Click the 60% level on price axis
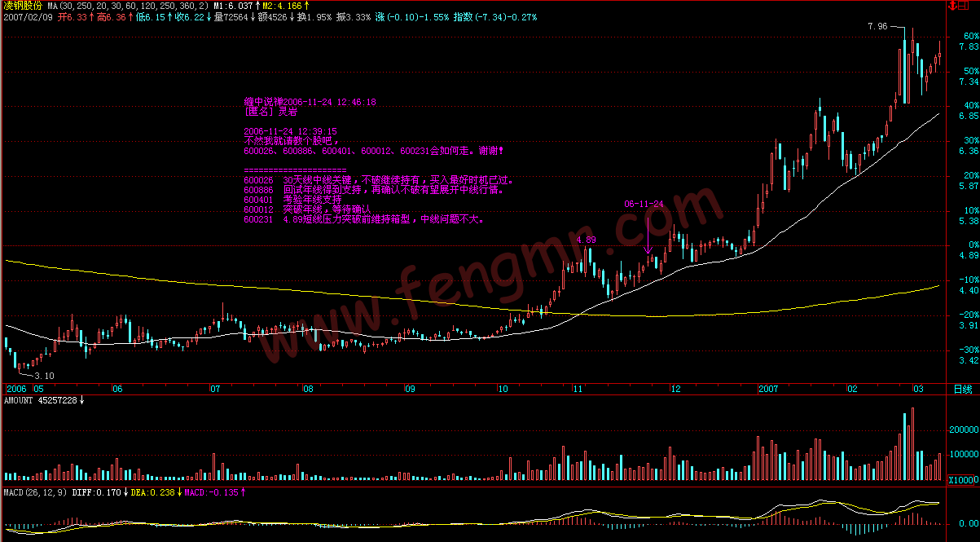 [x=969, y=37]
